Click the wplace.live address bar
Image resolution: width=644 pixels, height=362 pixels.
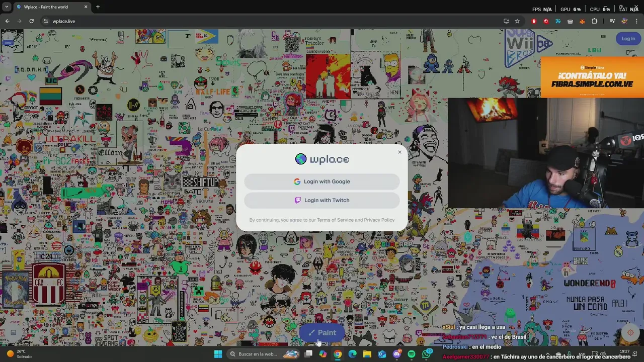tap(272, 21)
